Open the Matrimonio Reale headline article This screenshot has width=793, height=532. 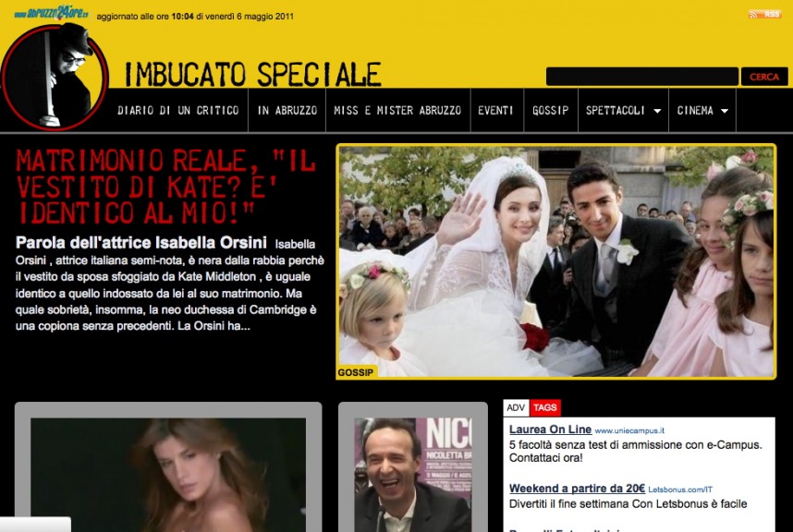[165, 187]
